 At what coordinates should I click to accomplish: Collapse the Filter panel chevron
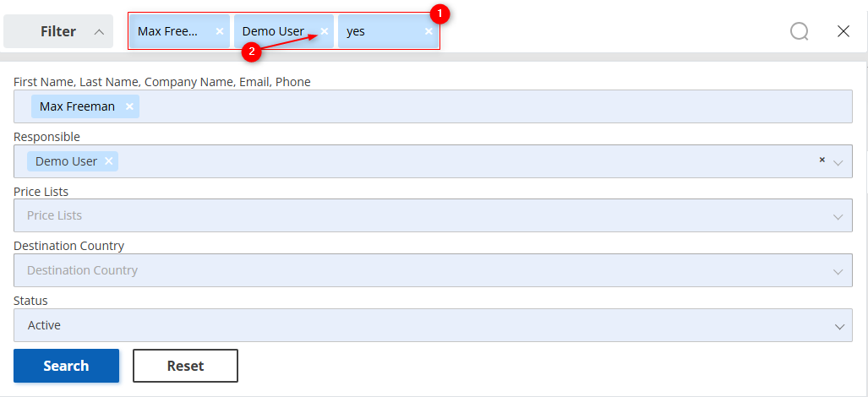point(99,32)
